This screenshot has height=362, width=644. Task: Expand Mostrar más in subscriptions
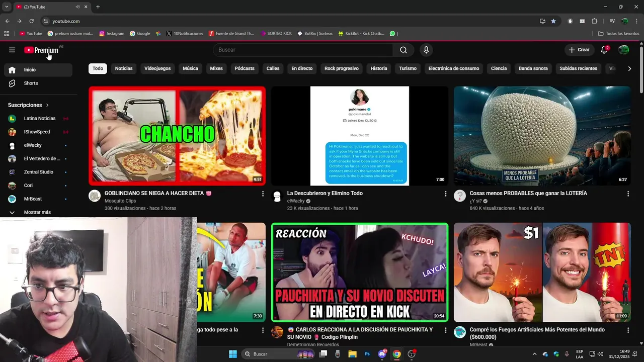pyautogui.click(x=38, y=212)
